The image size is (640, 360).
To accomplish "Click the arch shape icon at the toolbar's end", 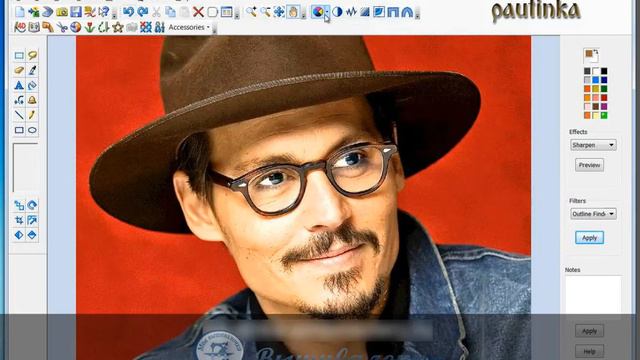I will pos(407,12).
